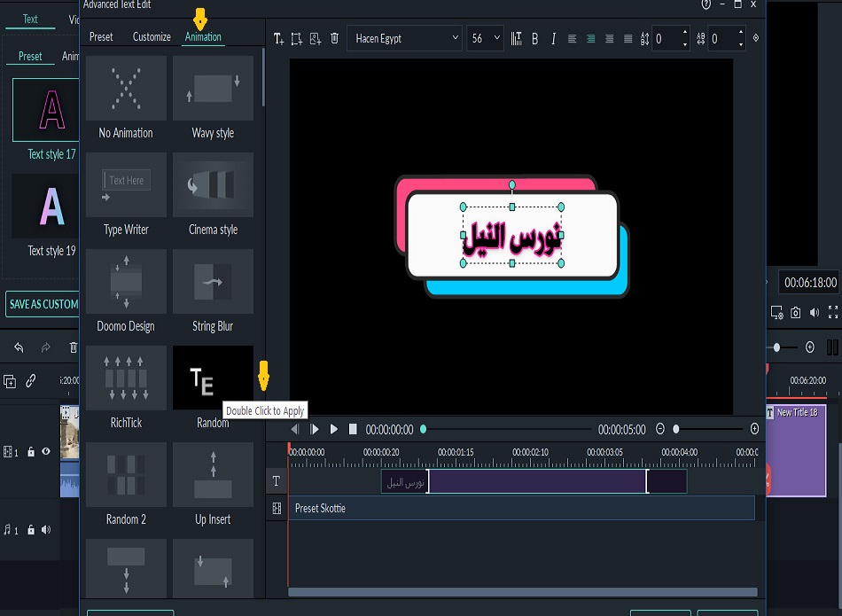Increase the line spacing value

click(x=684, y=32)
